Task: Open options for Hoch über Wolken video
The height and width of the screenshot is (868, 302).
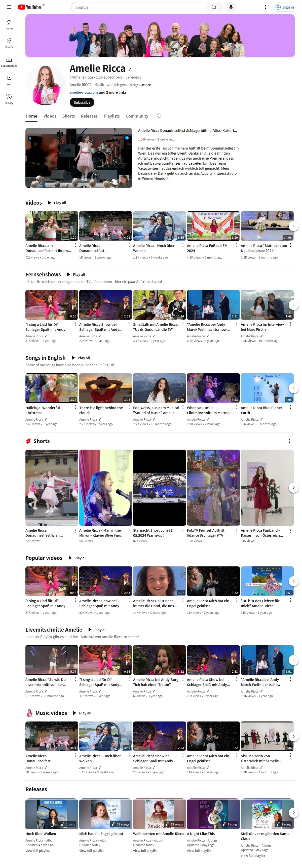Action: (x=183, y=245)
